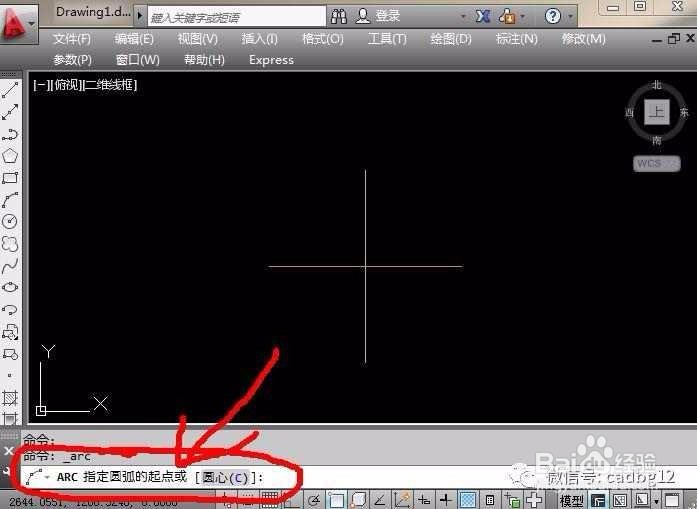Screen dimensions: 697x509
Task: Select the Polyline tool
Action: pyautogui.click(x=10, y=134)
